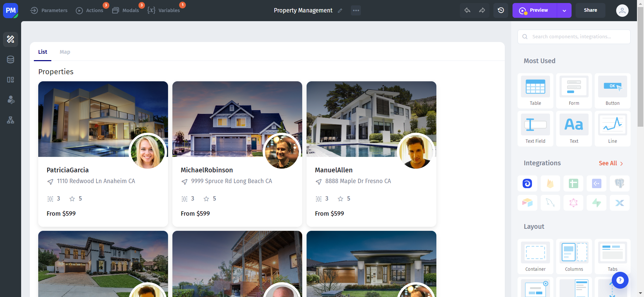Select the Columns layout component

(574, 256)
